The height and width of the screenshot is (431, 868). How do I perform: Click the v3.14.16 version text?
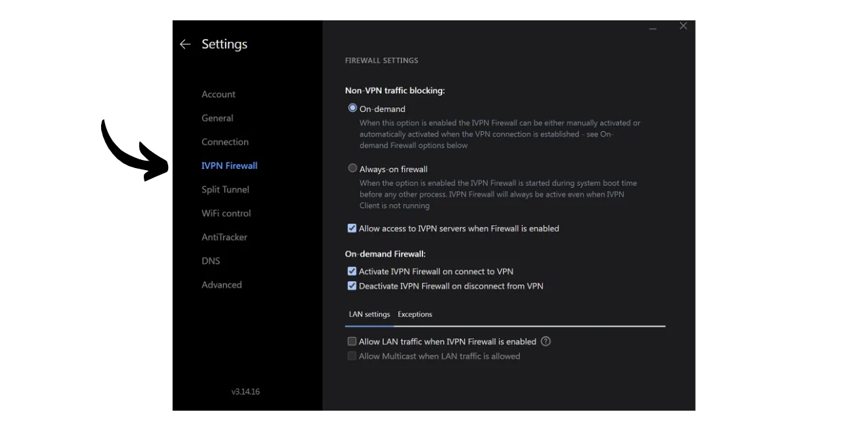tap(245, 392)
